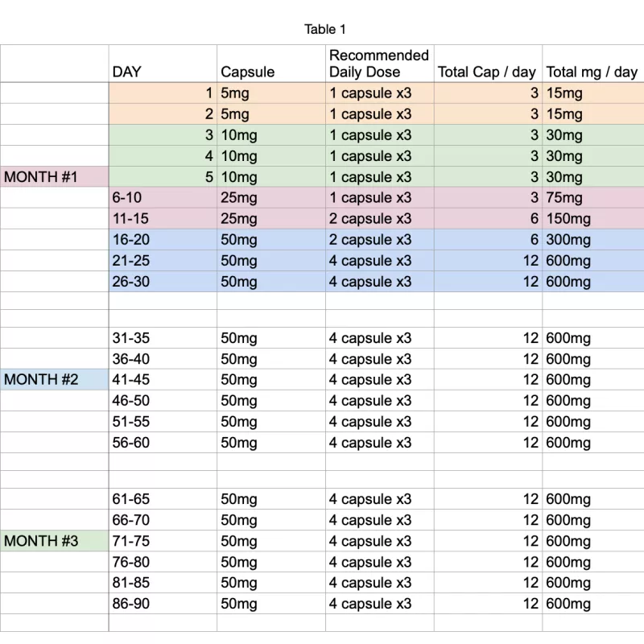This screenshot has height=644, width=644.
Task: Click the 300mg total cell
Action: [593, 240]
